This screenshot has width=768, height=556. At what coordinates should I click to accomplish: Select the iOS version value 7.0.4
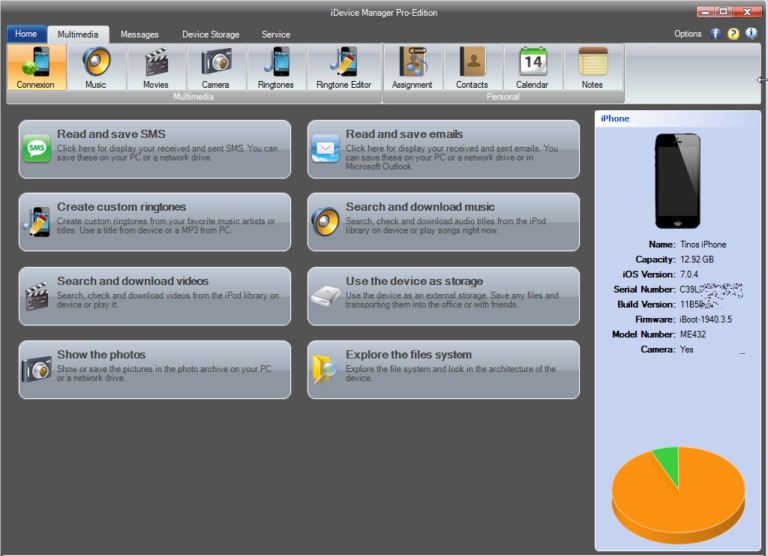[689, 274]
